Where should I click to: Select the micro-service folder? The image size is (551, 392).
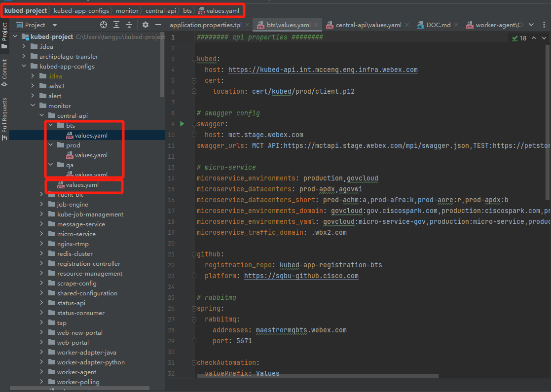click(72, 234)
